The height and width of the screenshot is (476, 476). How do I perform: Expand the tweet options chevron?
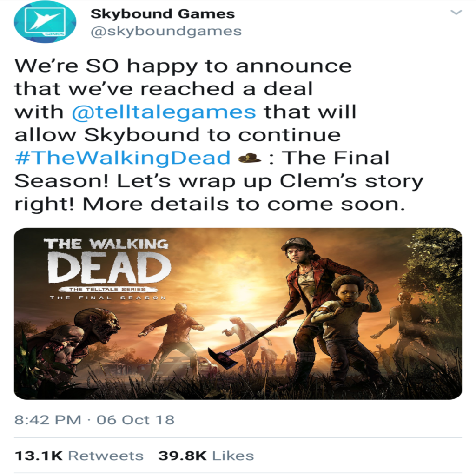click(456, 13)
